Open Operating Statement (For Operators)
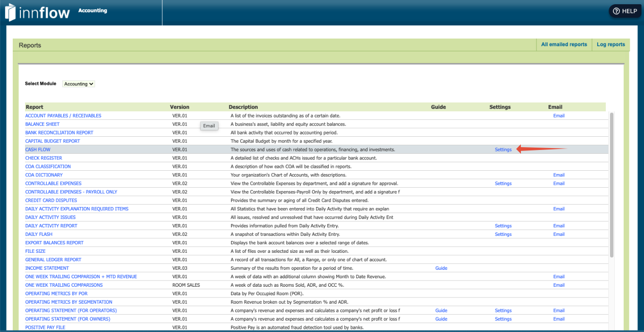 tap(71, 311)
